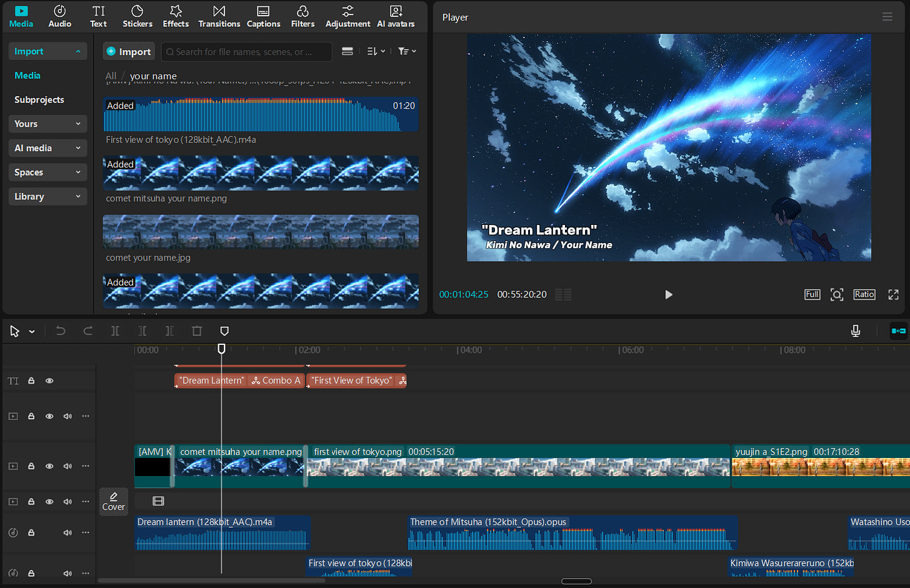
Task: Click the microphone record voiceover icon
Action: point(856,331)
